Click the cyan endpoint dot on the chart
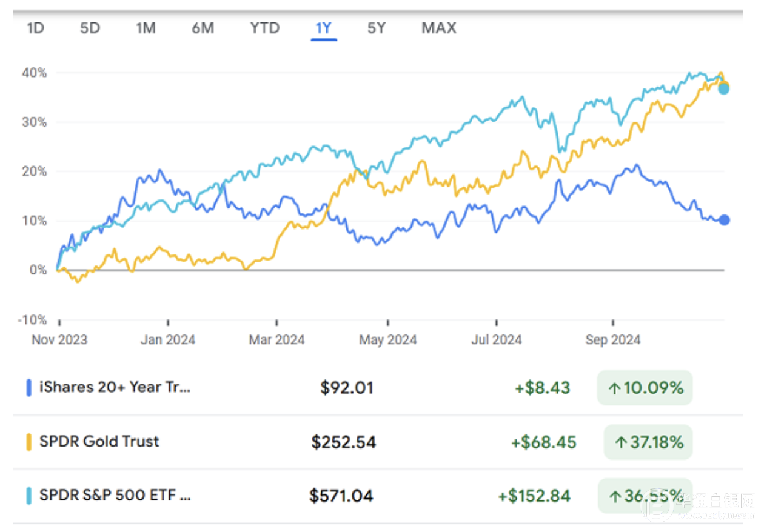 (x=724, y=89)
